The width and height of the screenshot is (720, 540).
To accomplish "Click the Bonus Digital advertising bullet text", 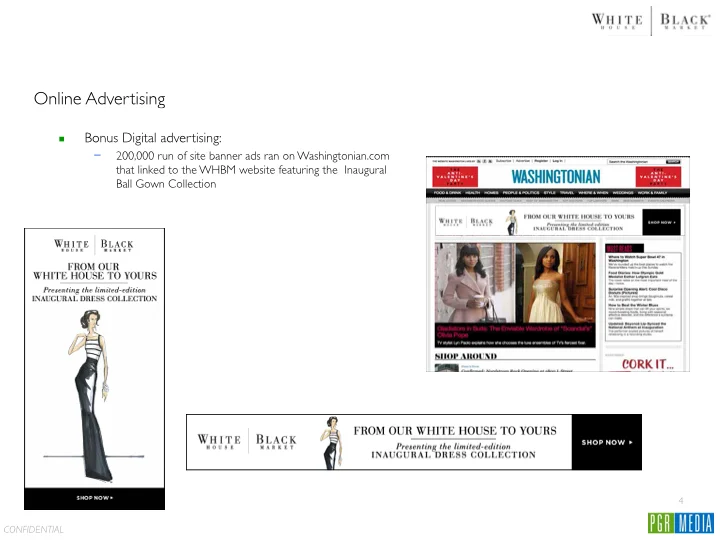I will click(153, 138).
